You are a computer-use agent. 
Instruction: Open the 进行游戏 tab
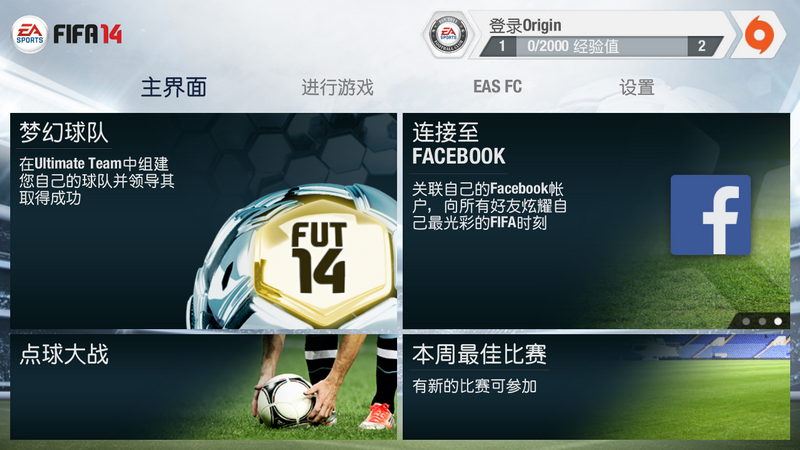[x=338, y=87]
